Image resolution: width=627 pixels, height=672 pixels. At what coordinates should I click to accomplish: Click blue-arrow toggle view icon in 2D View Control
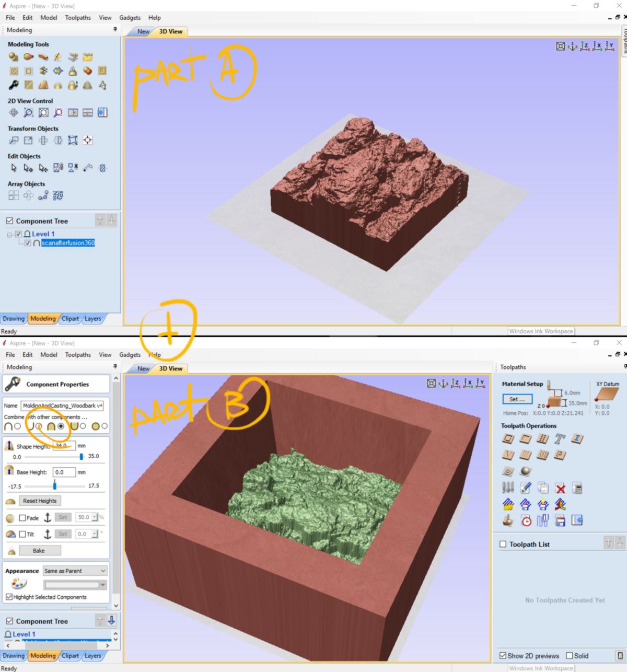pyautogui.click(x=102, y=112)
